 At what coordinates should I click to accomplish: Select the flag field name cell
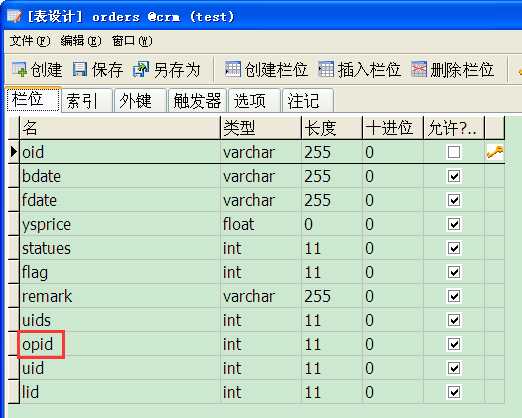click(120, 272)
